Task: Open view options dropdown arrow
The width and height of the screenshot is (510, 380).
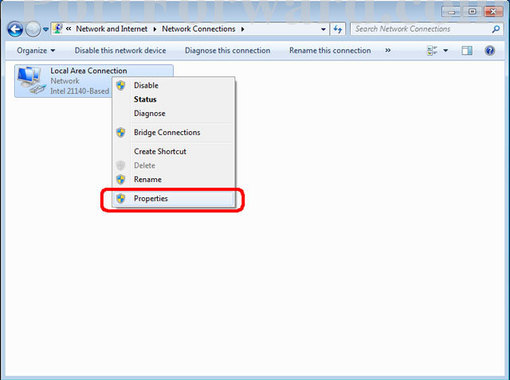Action: point(445,51)
